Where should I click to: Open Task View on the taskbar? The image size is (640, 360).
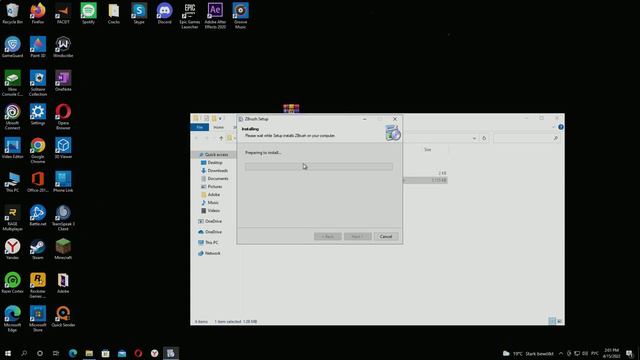point(56,353)
